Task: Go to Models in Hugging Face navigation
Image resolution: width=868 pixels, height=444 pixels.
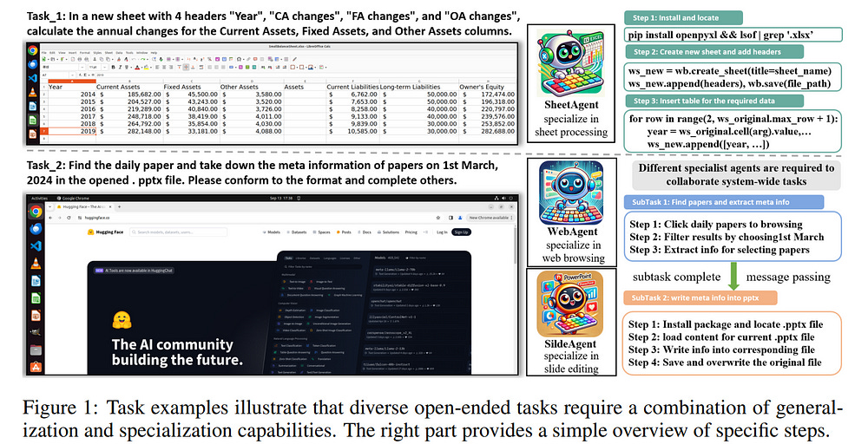Action: tap(271, 232)
